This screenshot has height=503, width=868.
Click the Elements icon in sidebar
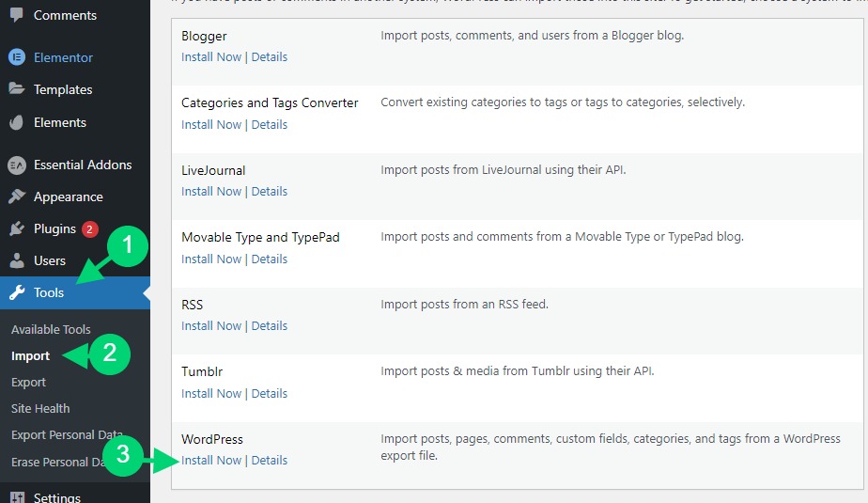17,122
